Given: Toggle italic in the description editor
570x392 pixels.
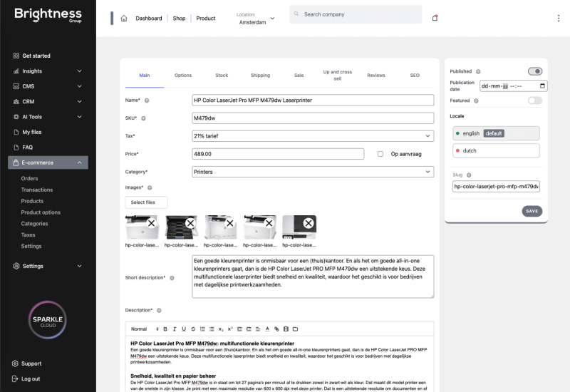Looking at the screenshot, I should coord(175,329).
